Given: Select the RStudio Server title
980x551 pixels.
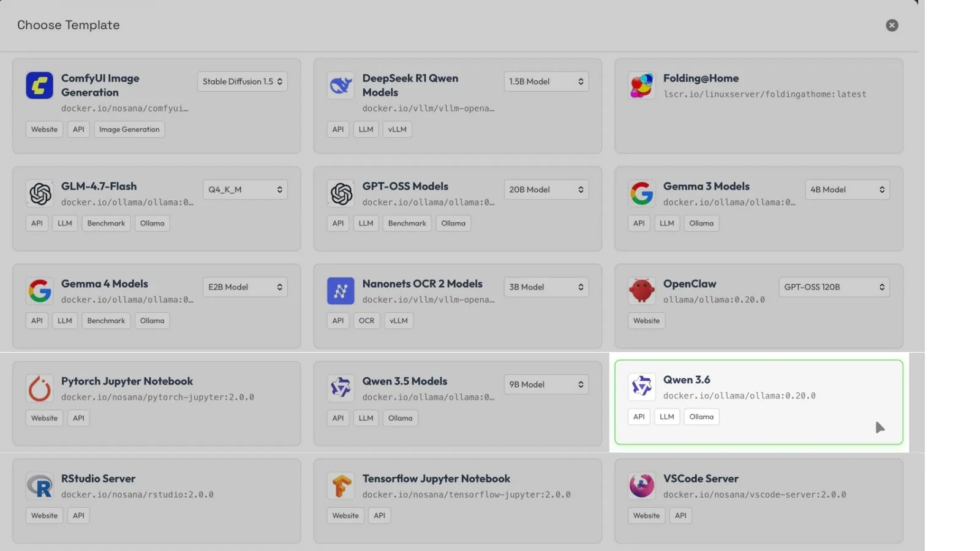Looking at the screenshot, I should click(98, 479).
